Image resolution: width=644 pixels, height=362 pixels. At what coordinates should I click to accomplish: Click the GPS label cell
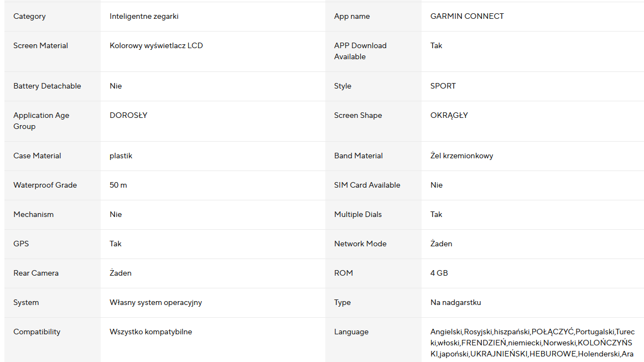click(20, 244)
